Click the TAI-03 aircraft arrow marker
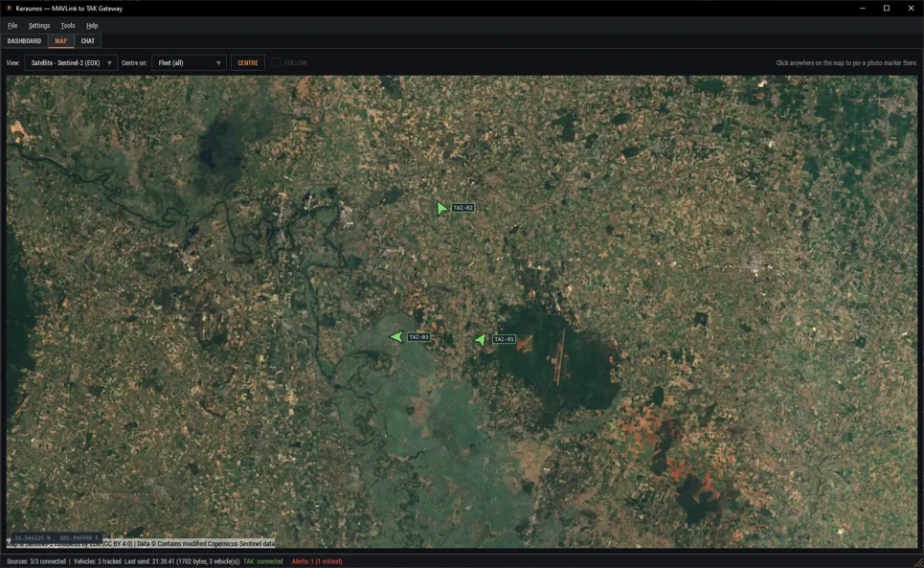The width and height of the screenshot is (924, 568). [396, 336]
